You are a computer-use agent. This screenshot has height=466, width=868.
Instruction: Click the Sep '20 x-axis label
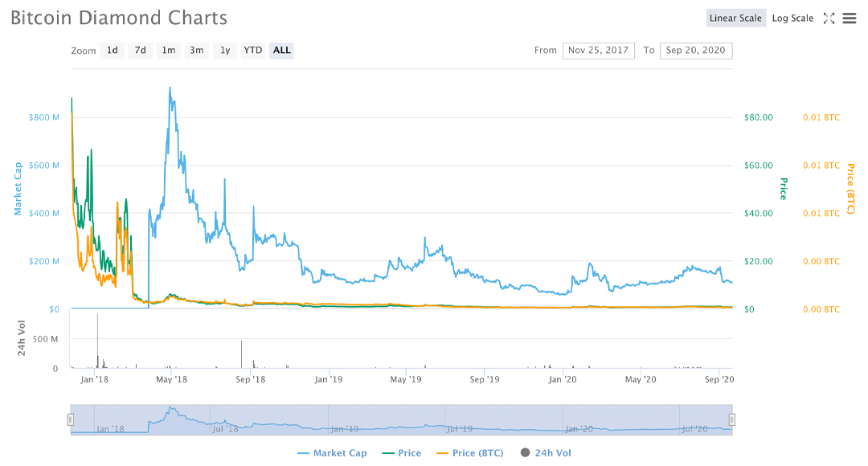coord(719,380)
